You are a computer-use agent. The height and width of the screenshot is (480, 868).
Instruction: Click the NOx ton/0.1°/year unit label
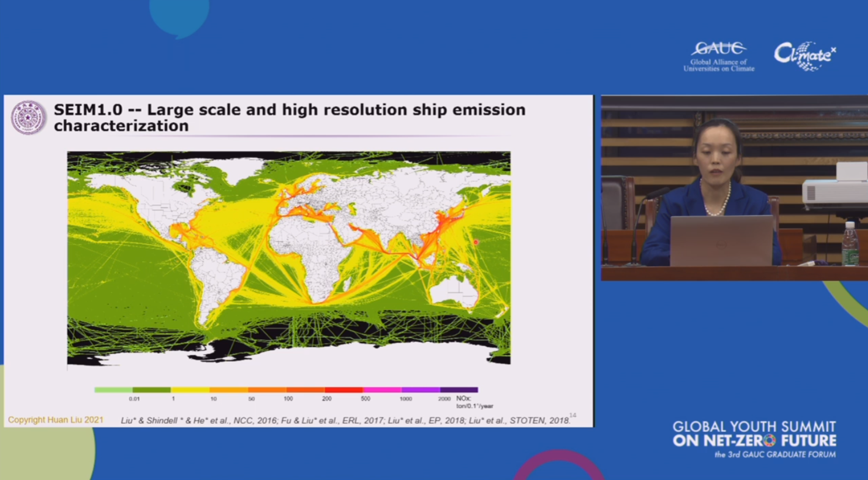click(x=474, y=402)
